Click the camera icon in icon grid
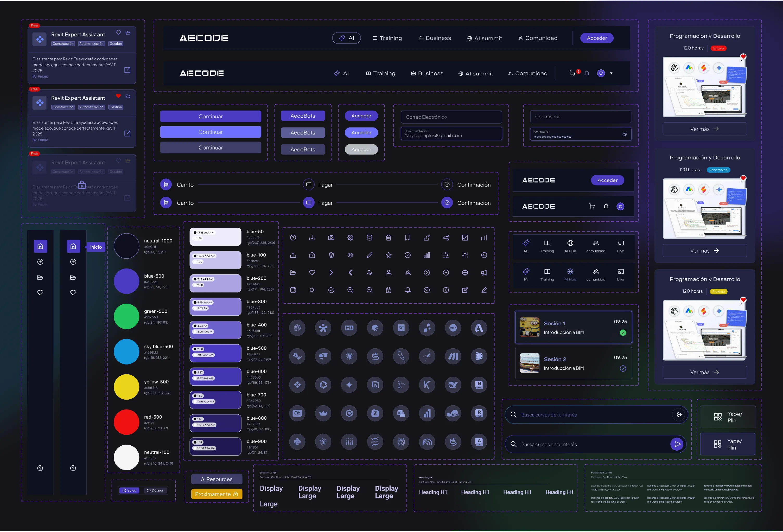 click(331, 238)
